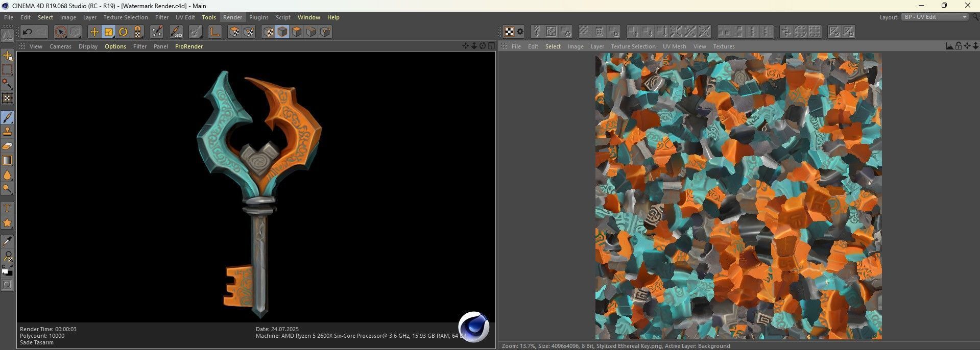This screenshot has width=980, height=350.
Task: Select the rectangle selection tool
Action: (7, 69)
